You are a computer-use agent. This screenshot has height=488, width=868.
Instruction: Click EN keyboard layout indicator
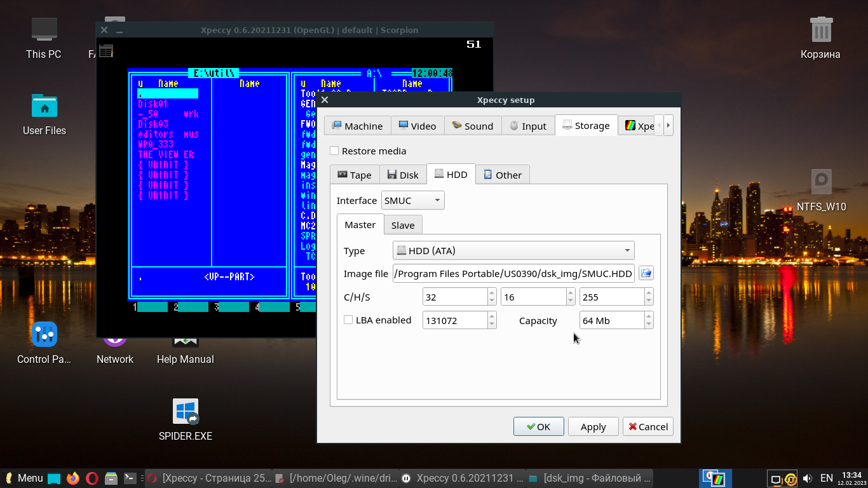[826, 478]
